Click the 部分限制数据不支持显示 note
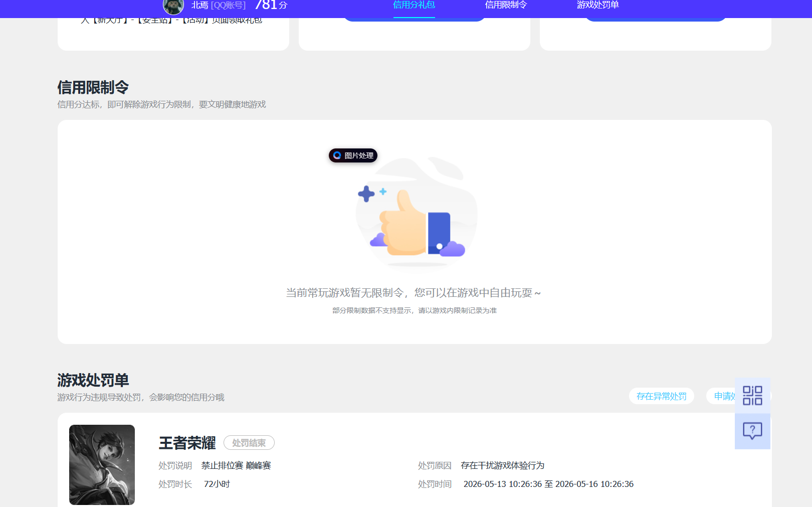 415,310
